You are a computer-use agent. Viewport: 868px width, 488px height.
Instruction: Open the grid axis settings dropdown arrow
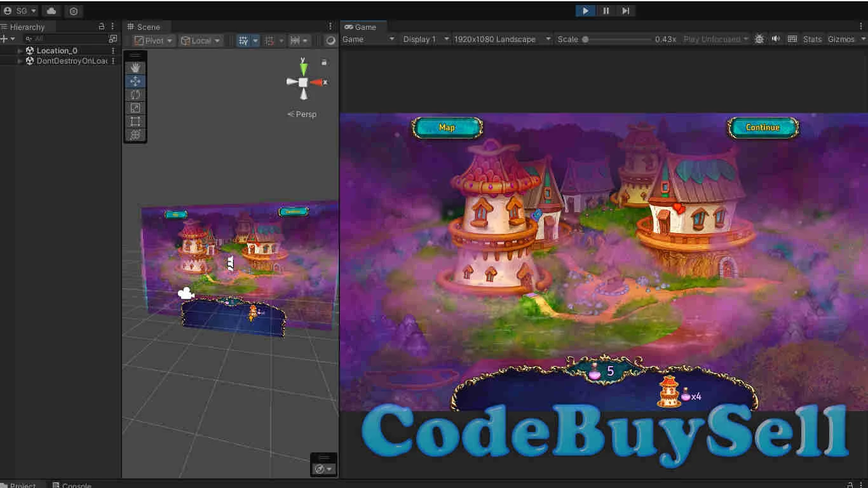[255, 40]
